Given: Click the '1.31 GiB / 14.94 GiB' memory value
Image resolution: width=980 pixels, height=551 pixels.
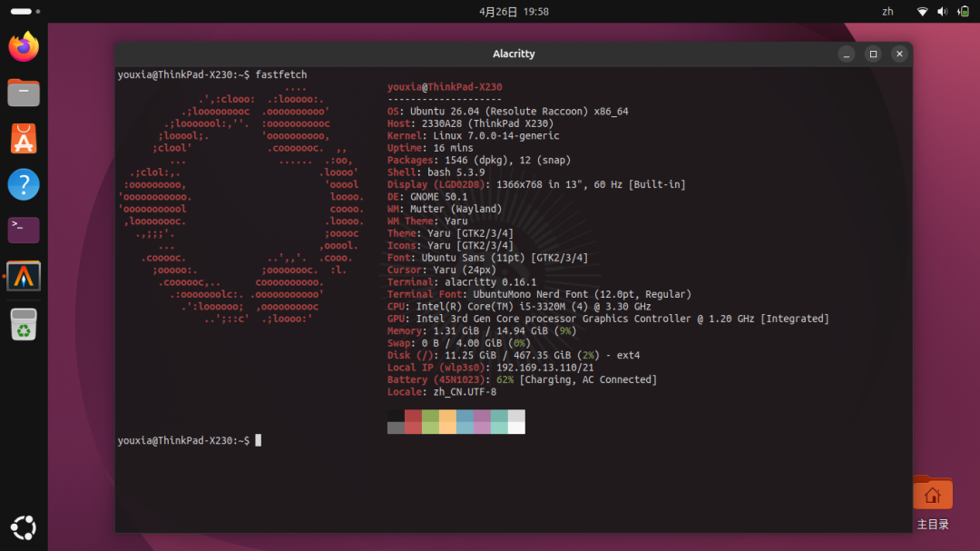Looking at the screenshot, I should (x=491, y=330).
